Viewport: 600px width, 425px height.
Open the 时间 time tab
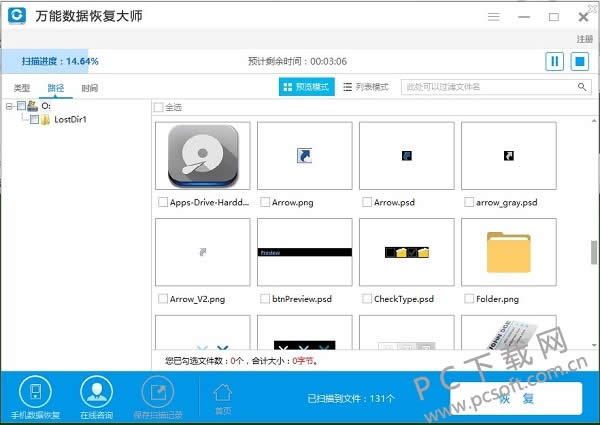pyautogui.click(x=90, y=88)
